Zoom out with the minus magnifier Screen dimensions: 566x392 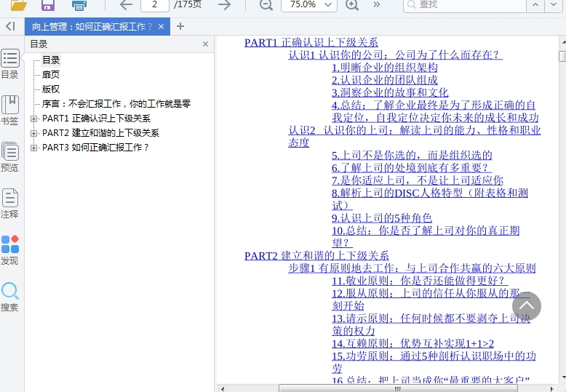click(266, 5)
